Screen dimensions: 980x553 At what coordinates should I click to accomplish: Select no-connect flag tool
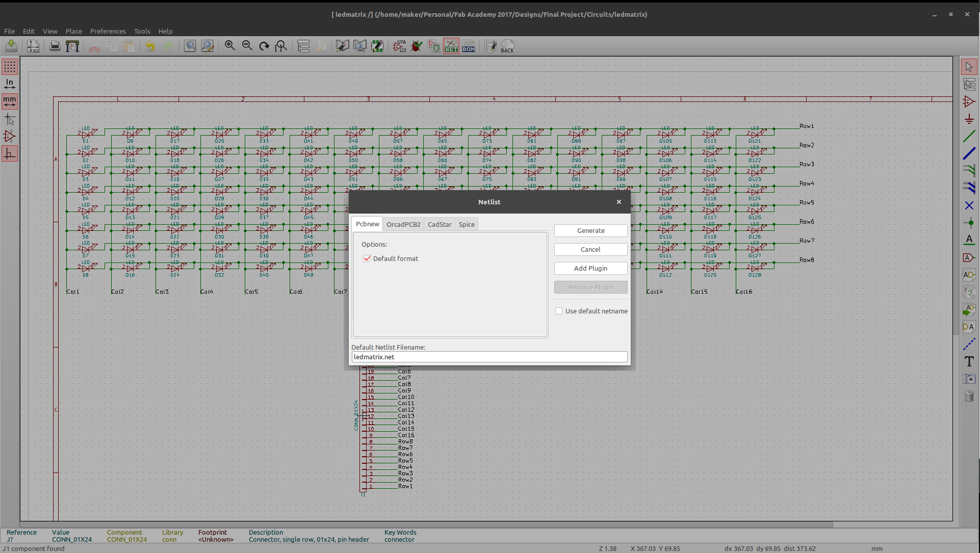(x=969, y=205)
